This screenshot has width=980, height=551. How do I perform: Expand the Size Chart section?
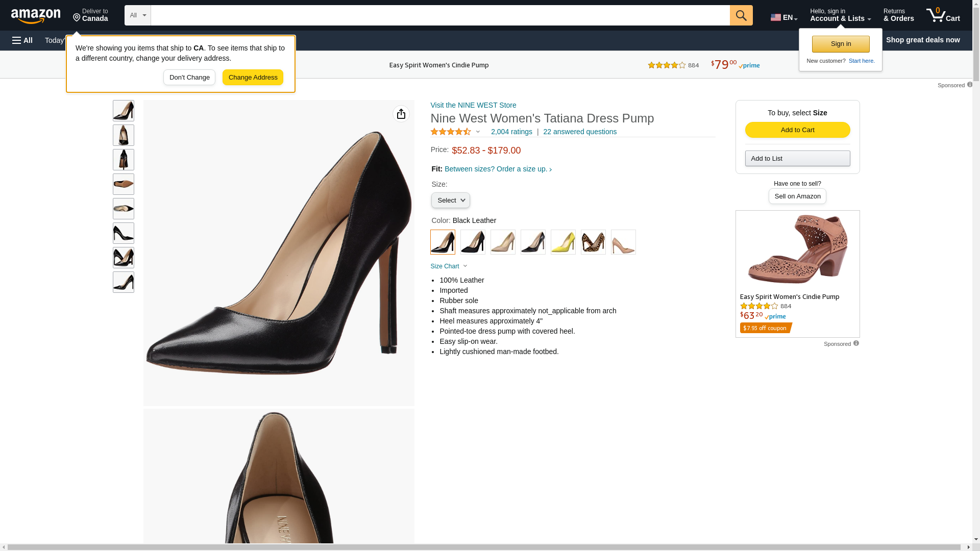point(449,266)
